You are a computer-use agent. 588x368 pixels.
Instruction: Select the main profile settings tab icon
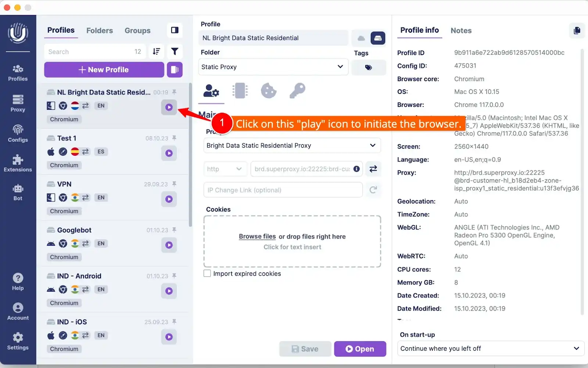click(x=211, y=90)
